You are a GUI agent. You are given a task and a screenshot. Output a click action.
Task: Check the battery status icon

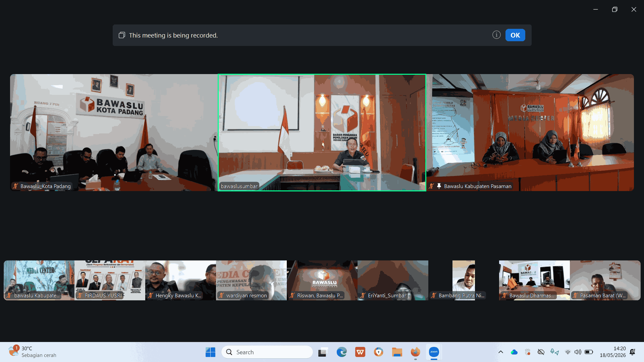(x=589, y=352)
